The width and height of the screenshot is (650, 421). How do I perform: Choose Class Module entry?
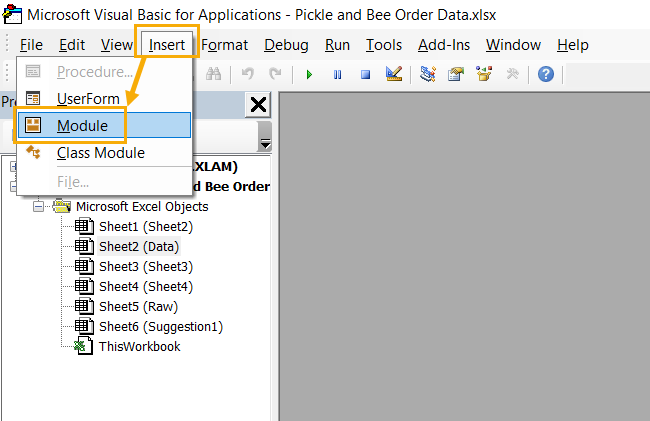104,153
